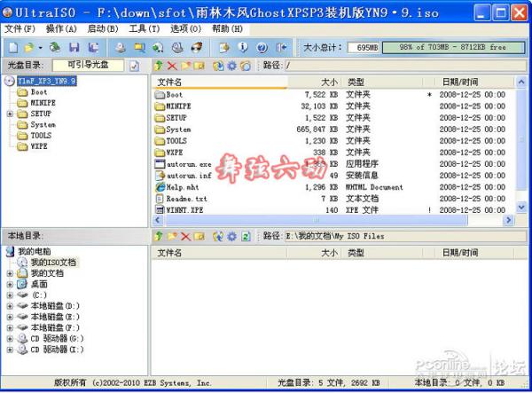Click red X Delete in local pane toolbar
Image resolution: width=532 pixels, height=393 pixels.
(185, 236)
